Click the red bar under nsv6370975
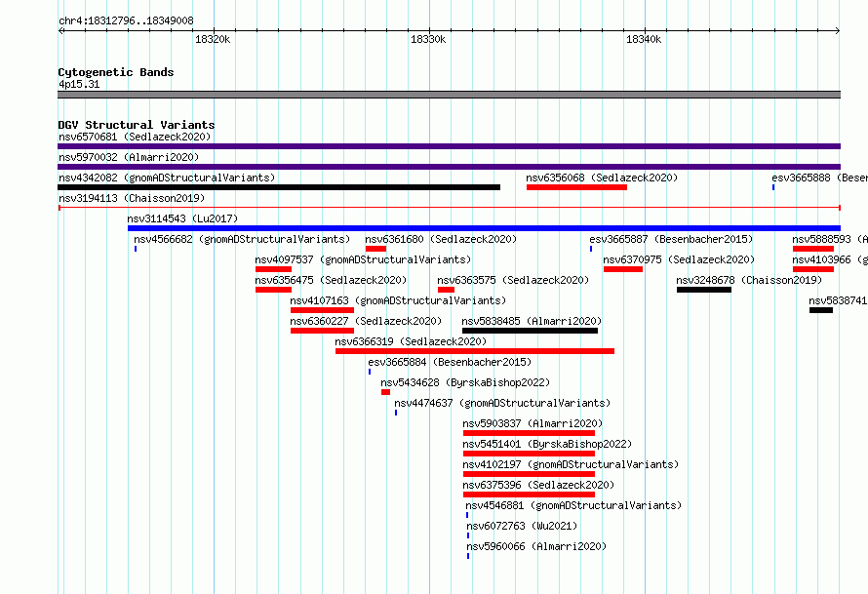 point(623,269)
